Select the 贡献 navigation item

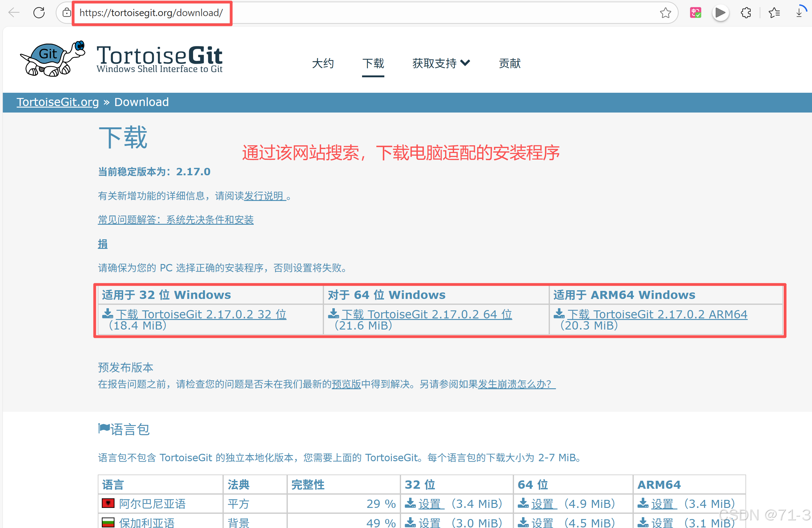509,63
